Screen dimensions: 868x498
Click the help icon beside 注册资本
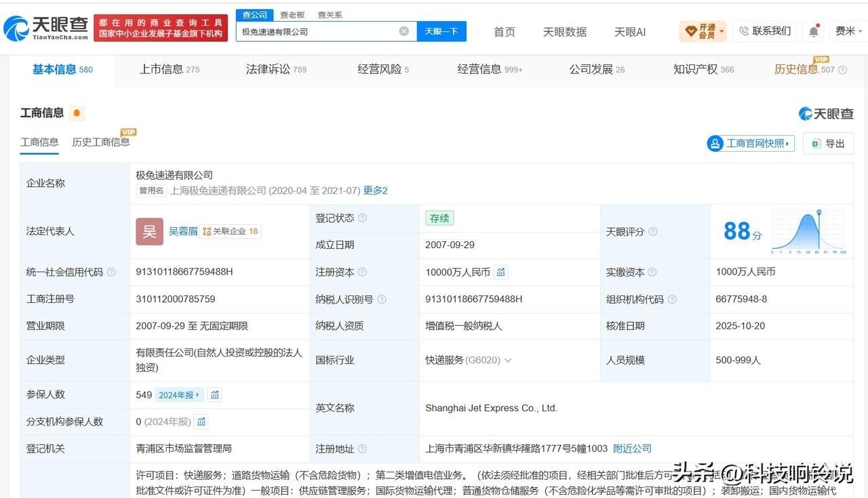coord(363,272)
